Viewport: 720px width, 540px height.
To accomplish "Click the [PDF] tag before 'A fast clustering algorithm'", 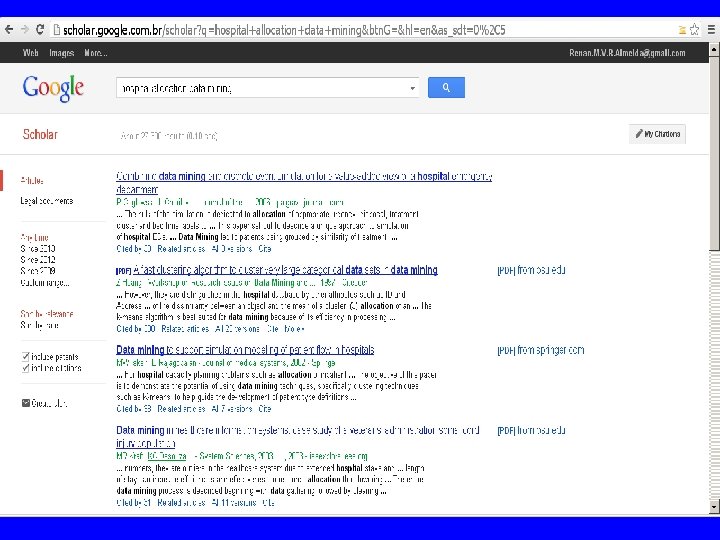I will point(123,271).
